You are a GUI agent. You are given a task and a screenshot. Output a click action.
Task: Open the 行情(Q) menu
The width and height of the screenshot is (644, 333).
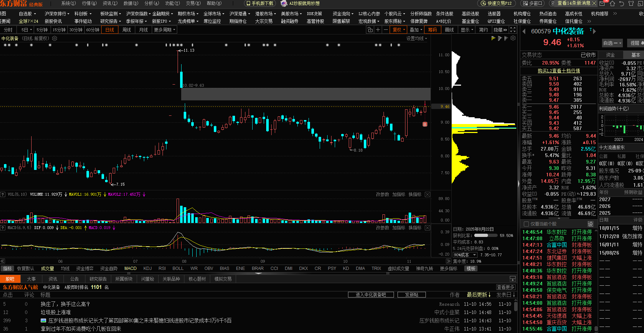point(89,3)
